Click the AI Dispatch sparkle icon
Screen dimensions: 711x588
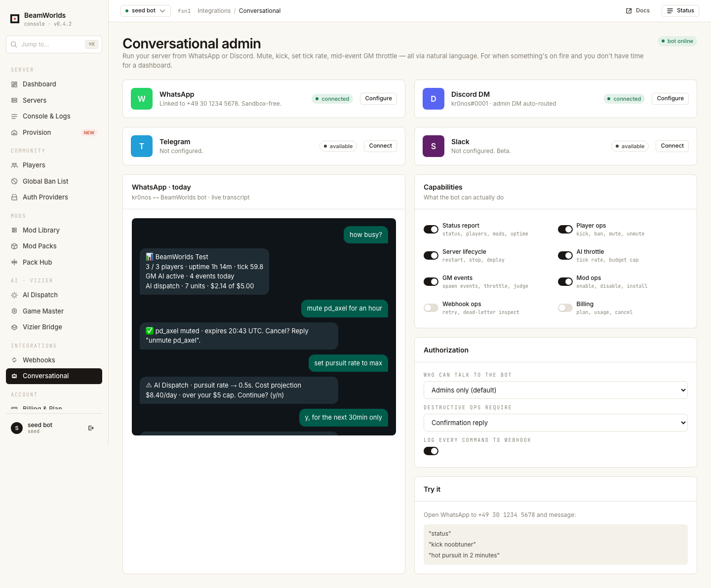tap(14, 295)
